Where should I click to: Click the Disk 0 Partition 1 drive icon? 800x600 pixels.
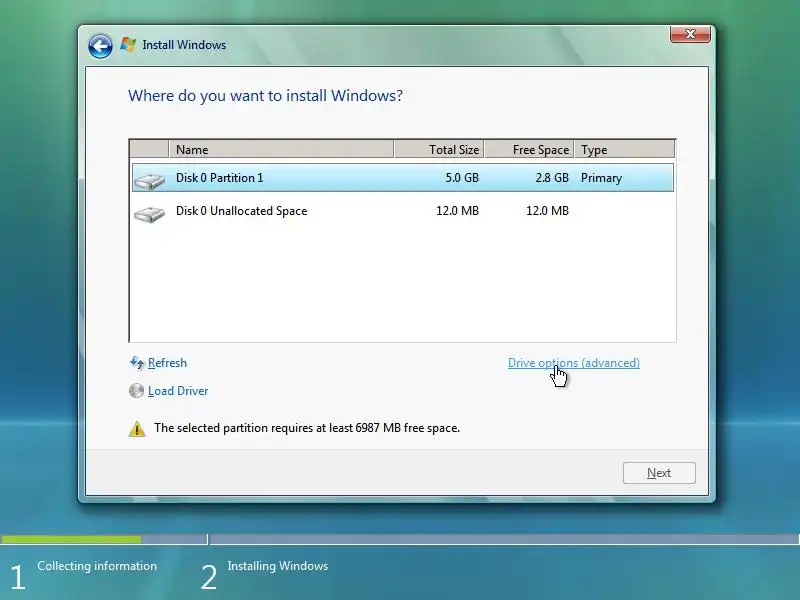click(x=149, y=180)
